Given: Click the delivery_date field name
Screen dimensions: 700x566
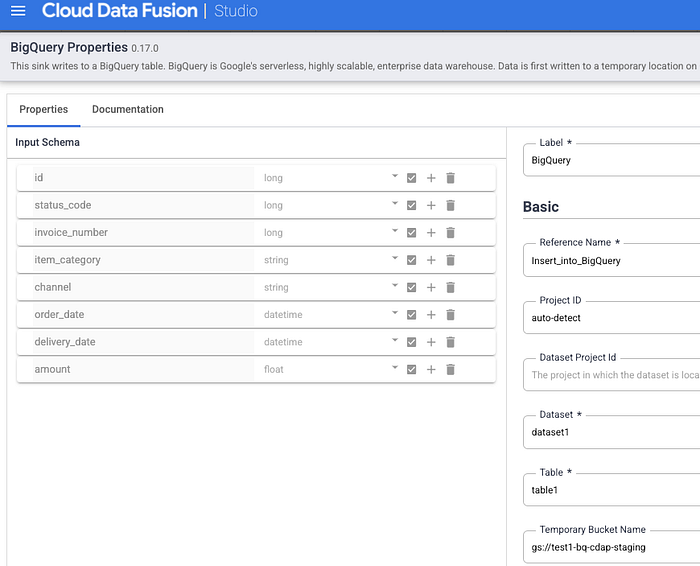Looking at the screenshot, I should pyautogui.click(x=143, y=341).
